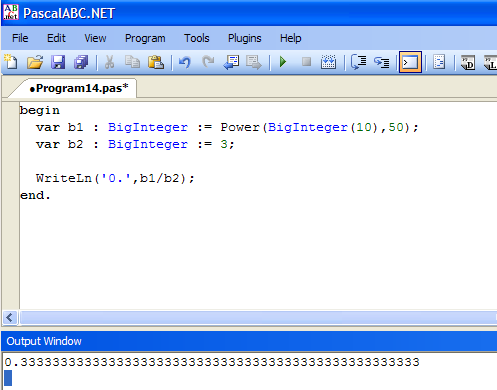Click the left arrow of horizontal scrollbar

10,318
